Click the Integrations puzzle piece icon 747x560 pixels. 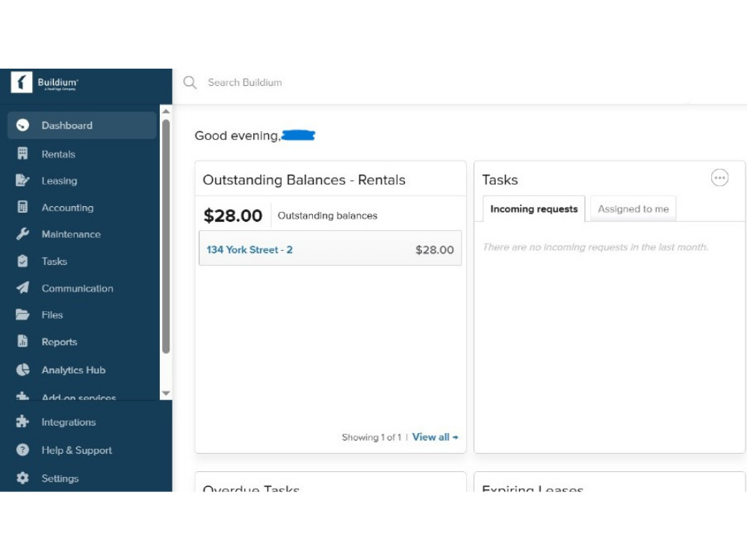(22, 421)
